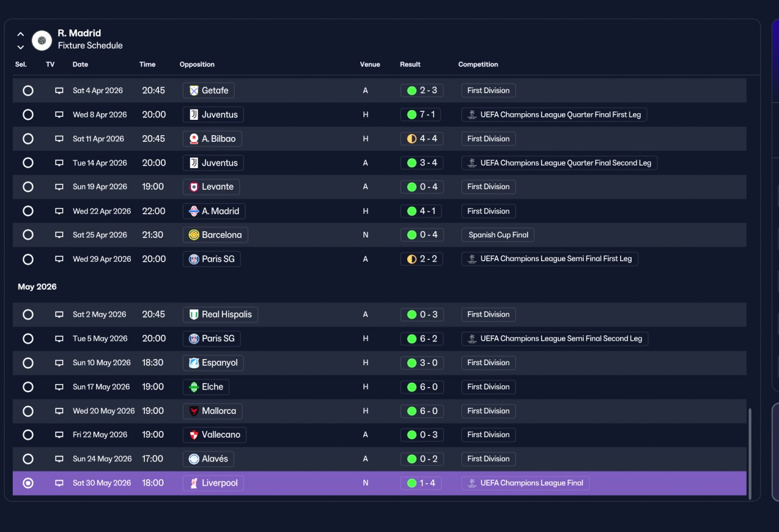Image resolution: width=779 pixels, height=532 pixels.
Task: Click the fixture list vertical scrollbar
Action: 750,453
